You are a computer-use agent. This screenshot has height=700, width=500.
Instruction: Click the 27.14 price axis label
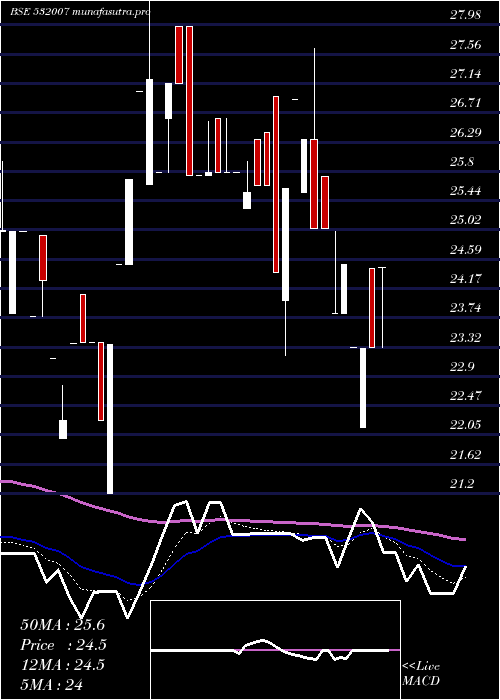[465, 74]
